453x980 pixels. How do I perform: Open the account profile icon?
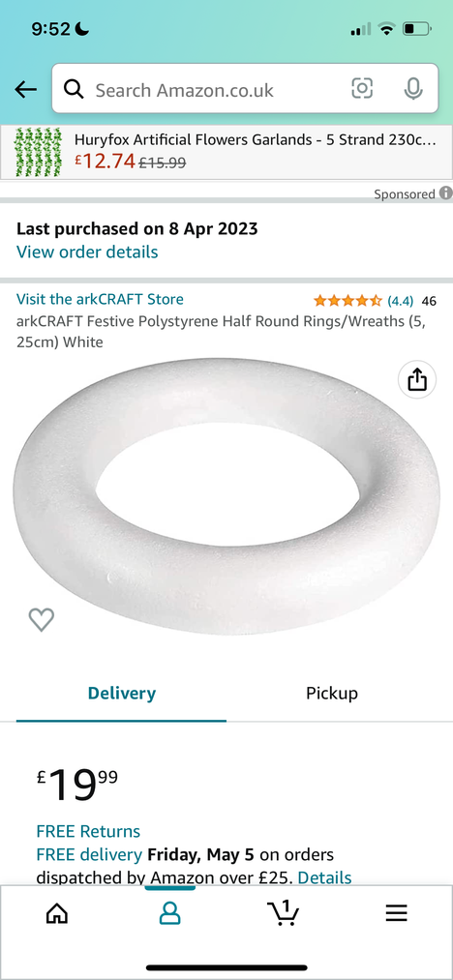pyautogui.click(x=169, y=913)
